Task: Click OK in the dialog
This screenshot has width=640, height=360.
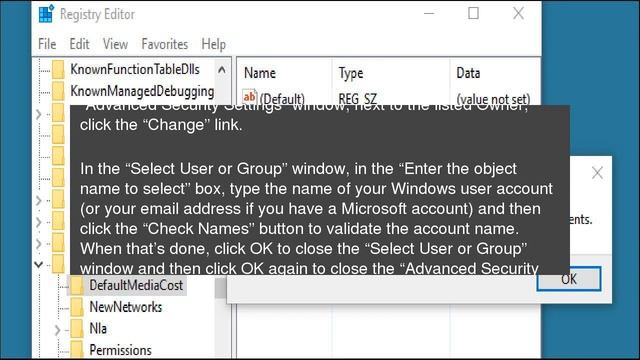Action: tap(569, 279)
